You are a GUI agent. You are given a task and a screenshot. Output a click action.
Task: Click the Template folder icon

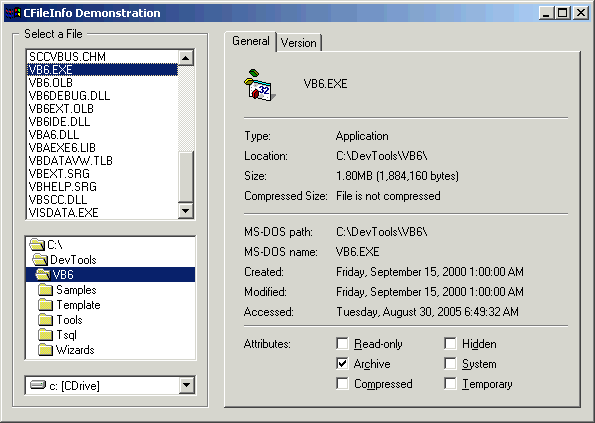click(46, 305)
